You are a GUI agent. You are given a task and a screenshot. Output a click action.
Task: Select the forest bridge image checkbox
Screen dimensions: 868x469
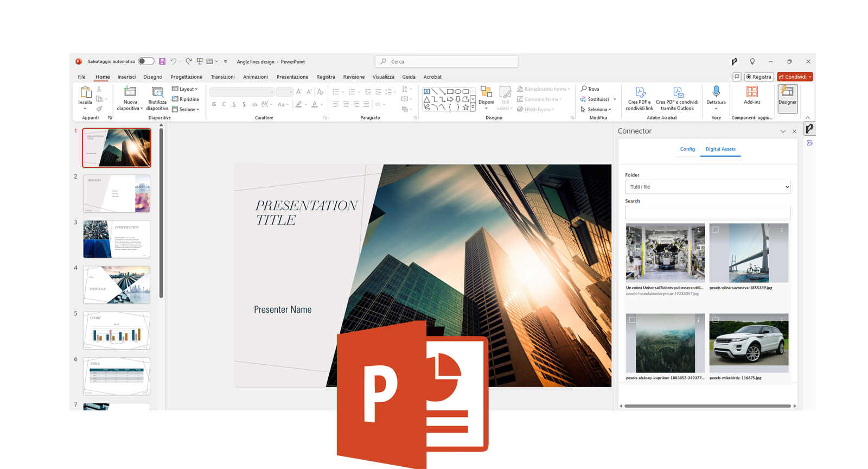[632, 320]
